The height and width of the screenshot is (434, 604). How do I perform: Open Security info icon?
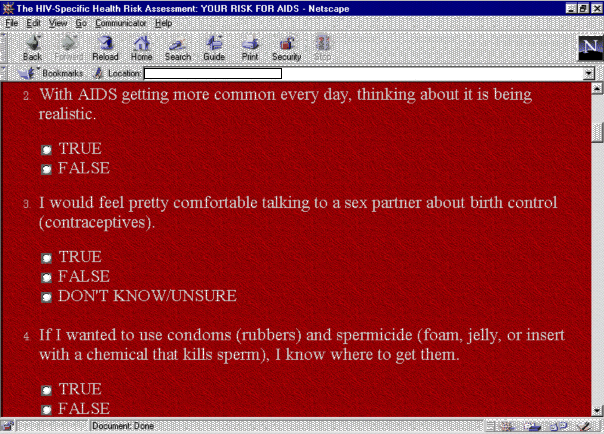point(286,47)
